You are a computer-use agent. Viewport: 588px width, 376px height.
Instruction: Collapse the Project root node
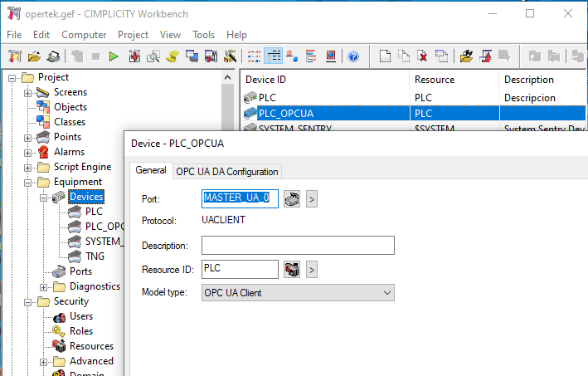click(x=12, y=78)
